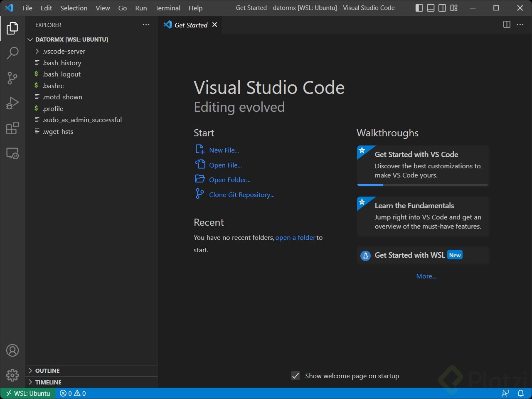Image resolution: width=532 pixels, height=399 pixels.
Task: Expand the Timeline section
Action: click(x=48, y=382)
